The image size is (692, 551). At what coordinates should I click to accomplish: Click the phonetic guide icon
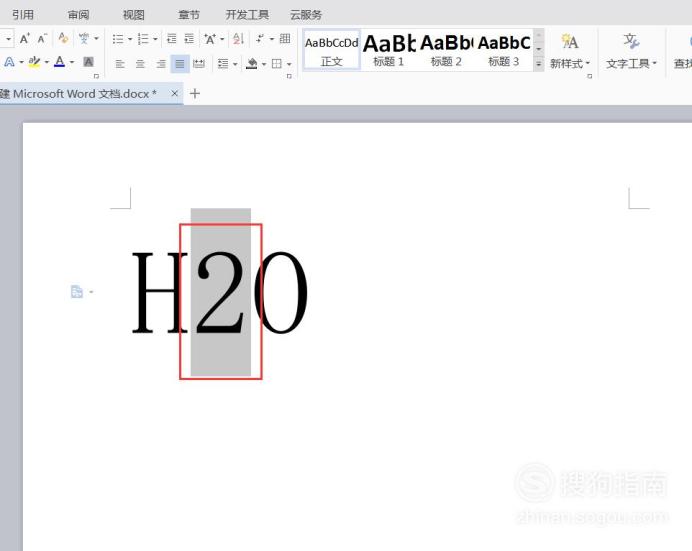83,39
